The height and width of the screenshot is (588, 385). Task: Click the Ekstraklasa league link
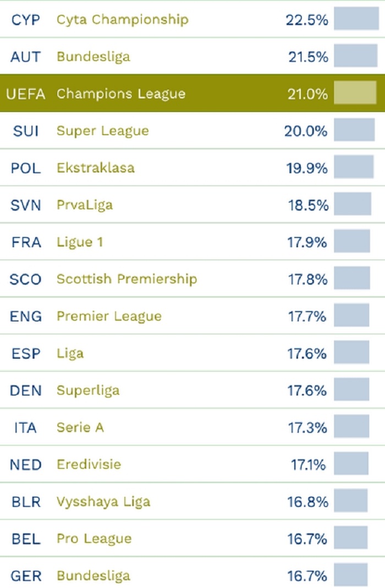(x=95, y=168)
